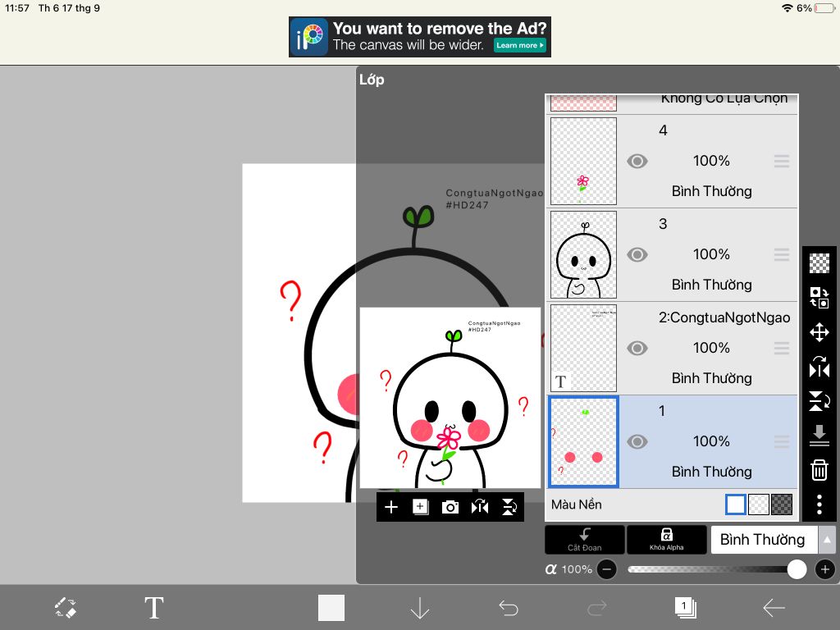Expand blend mode list with the arrow
Viewport: 840px width, 630px height.
pos(827,540)
